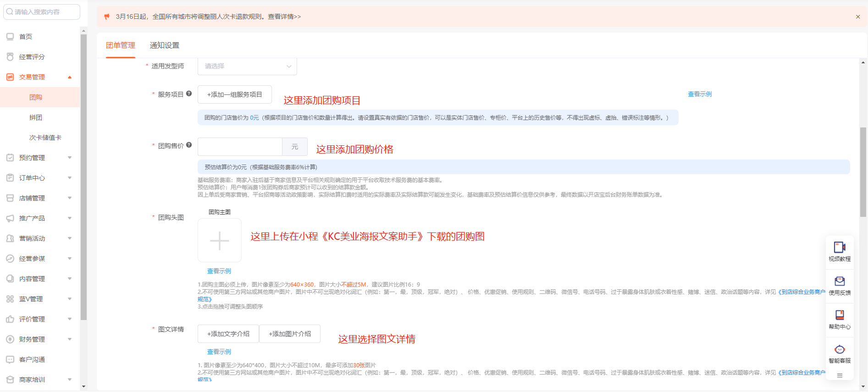Click the search magnifier icon

(x=10, y=11)
